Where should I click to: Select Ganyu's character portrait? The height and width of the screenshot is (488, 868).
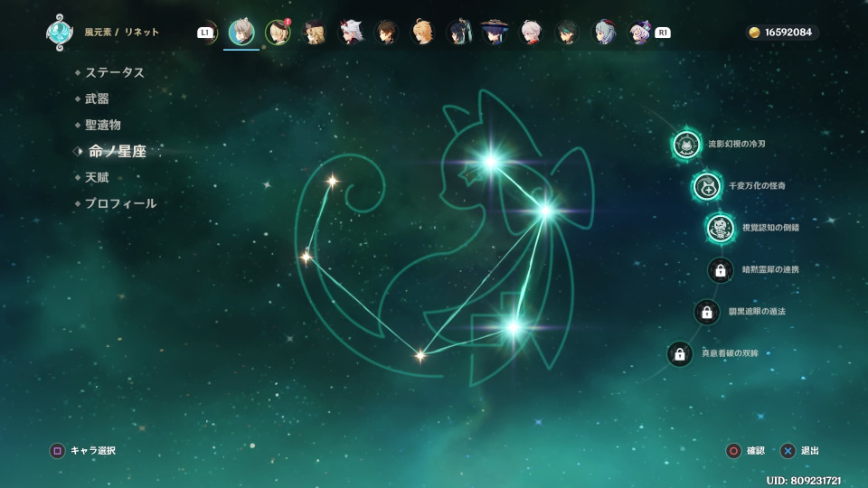pyautogui.click(x=604, y=33)
